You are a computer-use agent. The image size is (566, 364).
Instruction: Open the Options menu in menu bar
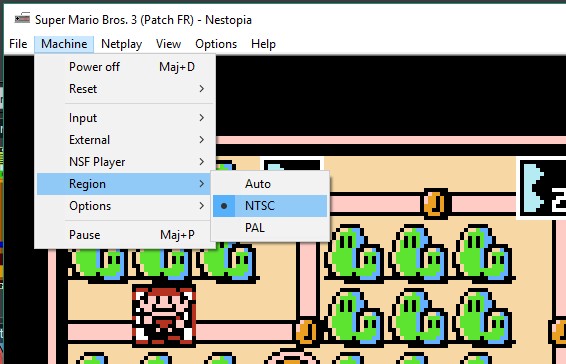coord(216,44)
